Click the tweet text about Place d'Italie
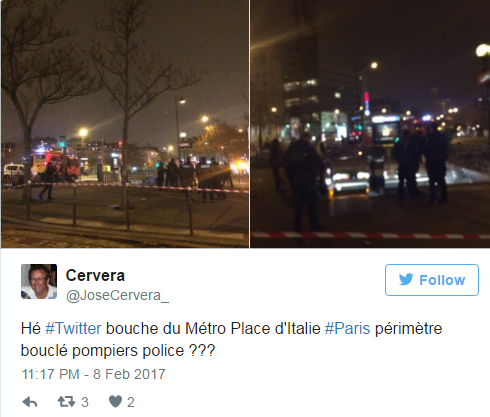The height and width of the screenshot is (417, 490). [231, 339]
